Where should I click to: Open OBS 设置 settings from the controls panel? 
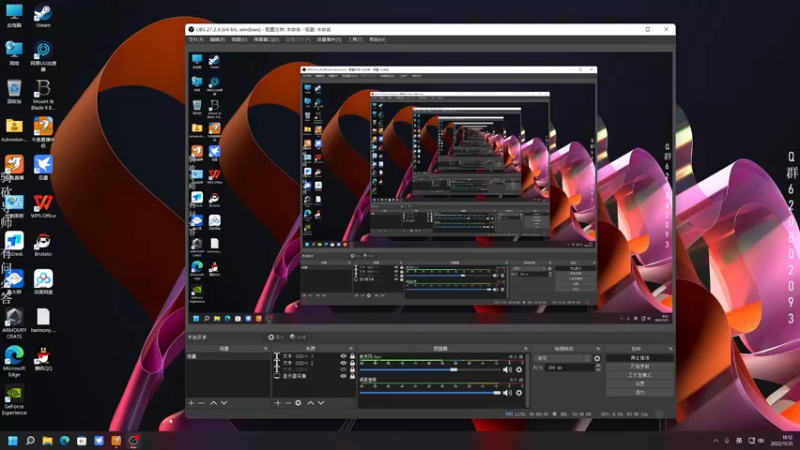640,384
